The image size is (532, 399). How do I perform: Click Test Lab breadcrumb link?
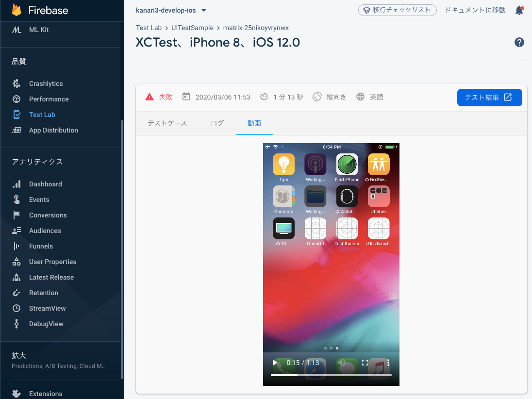pyautogui.click(x=149, y=28)
